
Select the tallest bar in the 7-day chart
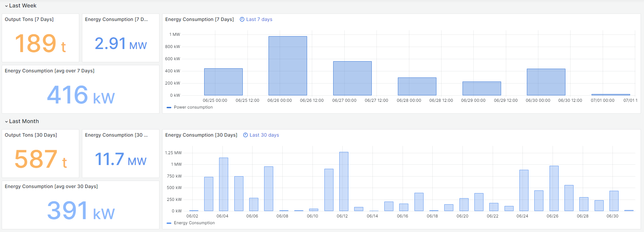pyautogui.click(x=287, y=66)
